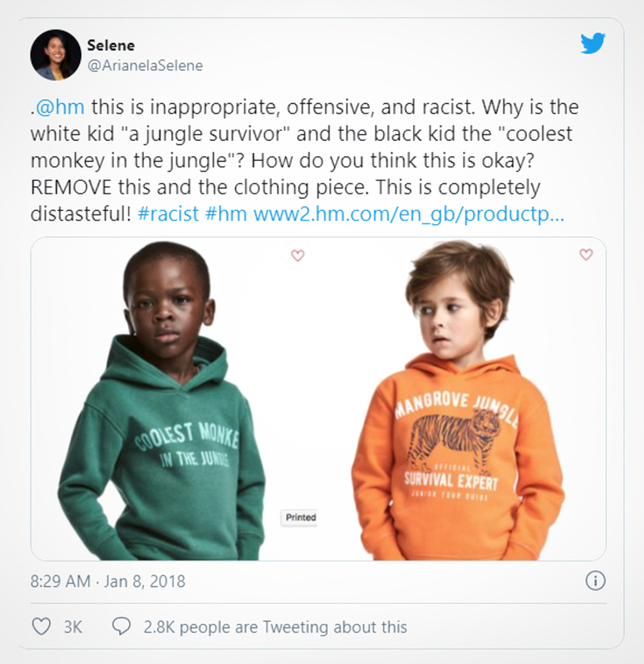Image resolution: width=644 pixels, height=664 pixels.
Task: Click the Selene display name
Action: (x=111, y=45)
